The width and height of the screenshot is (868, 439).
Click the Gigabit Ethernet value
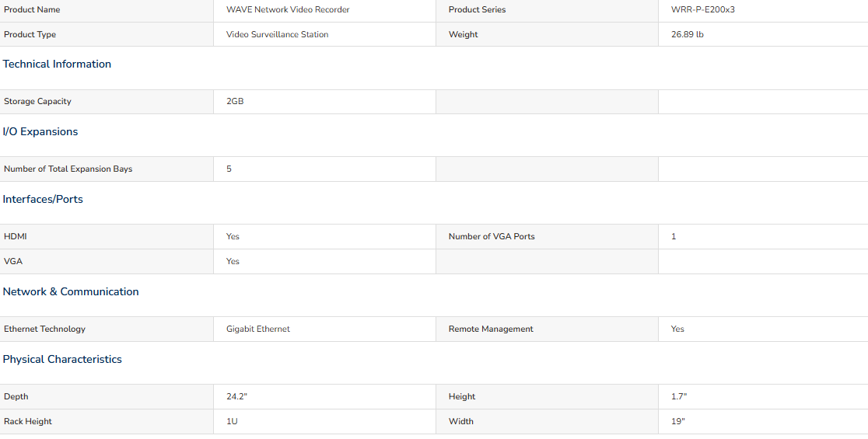click(x=258, y=329)
